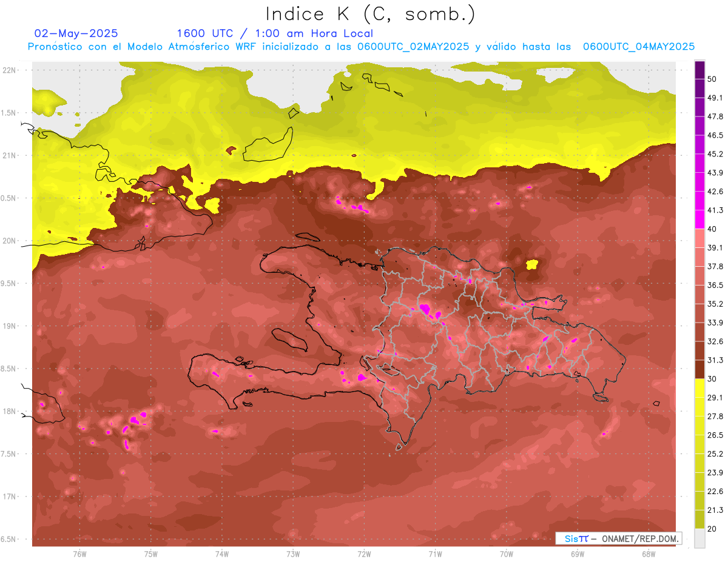Image resolution: width=728 pixels, height=562 pixels.
Task: Click the "50" value on the color scale
Action: pyautogui.click(x=713, y=79)
